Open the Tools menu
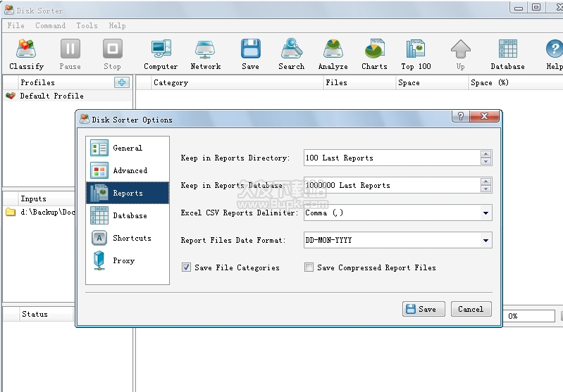Screen dimensions: 563x392 point(87,26)
